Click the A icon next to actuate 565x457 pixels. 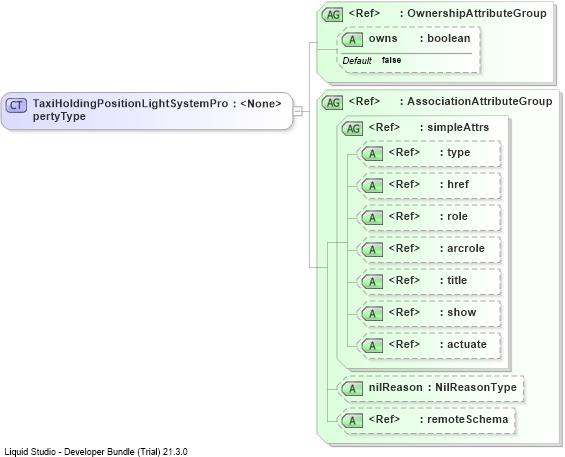tap(372, 346)
